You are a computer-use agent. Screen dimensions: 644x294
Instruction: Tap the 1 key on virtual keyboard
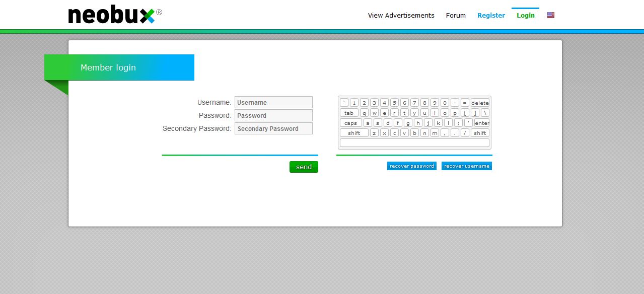pos(354,103)
